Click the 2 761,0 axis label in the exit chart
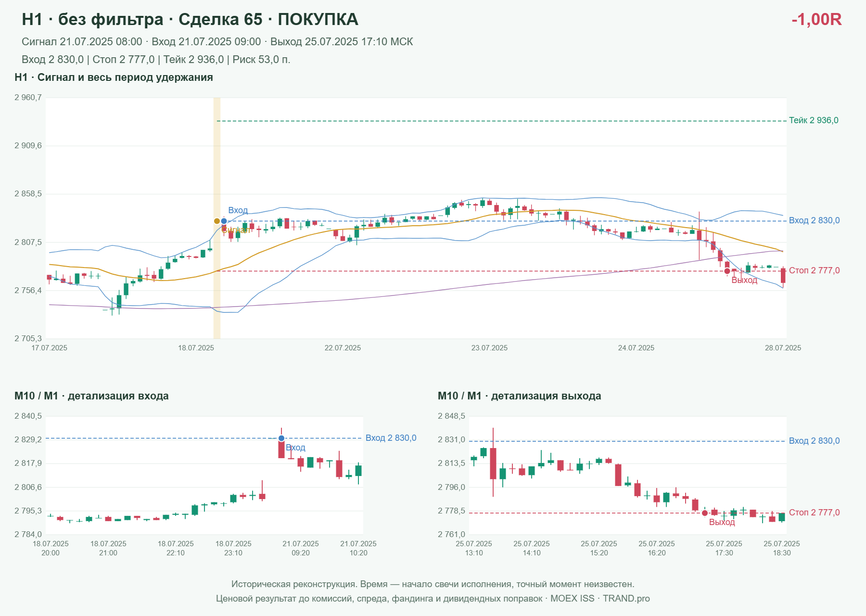The width and height of the screenshot is (866, 616). [451, 535]
